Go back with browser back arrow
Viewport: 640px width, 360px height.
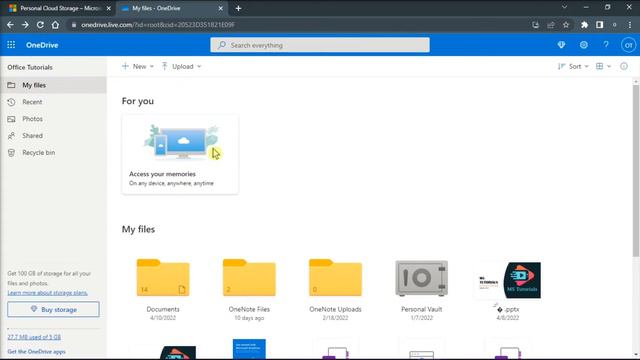tap(10, 25)
